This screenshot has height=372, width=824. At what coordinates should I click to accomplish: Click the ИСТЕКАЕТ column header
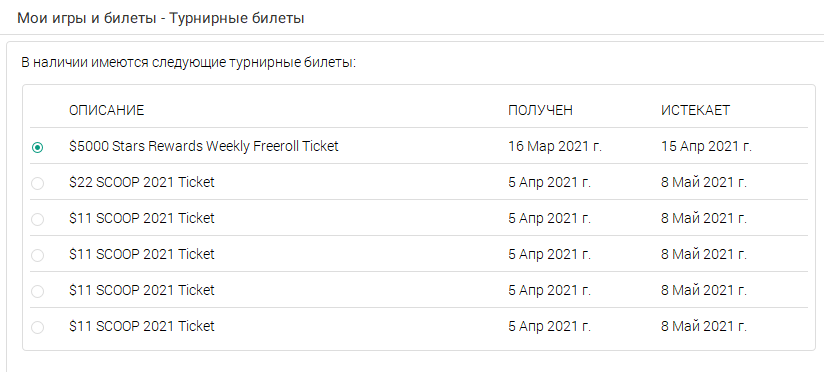click(695, 110)
